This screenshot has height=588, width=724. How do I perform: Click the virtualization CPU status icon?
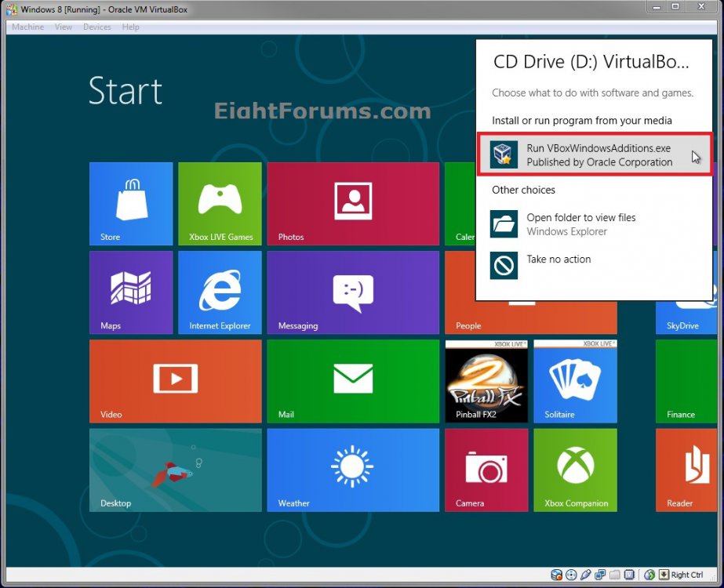(x=629, y=575)
